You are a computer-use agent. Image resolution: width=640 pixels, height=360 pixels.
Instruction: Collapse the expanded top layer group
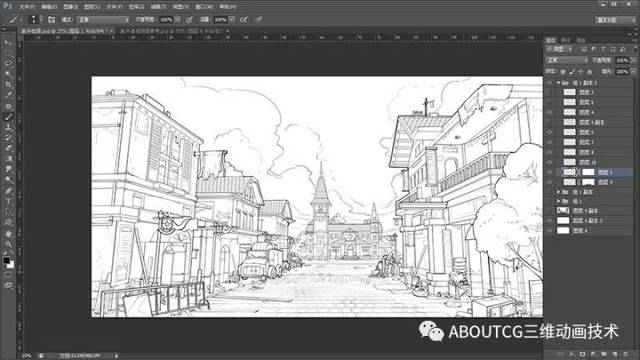coord(558,82)
